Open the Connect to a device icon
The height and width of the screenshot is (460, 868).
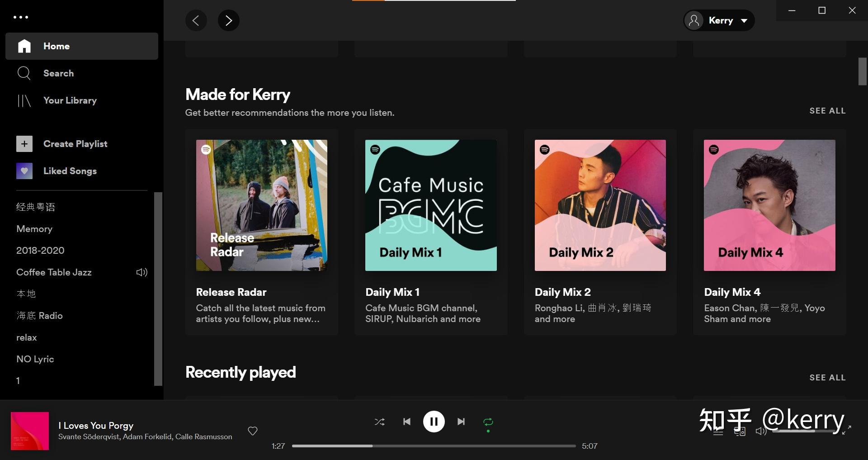pos(740,431)
